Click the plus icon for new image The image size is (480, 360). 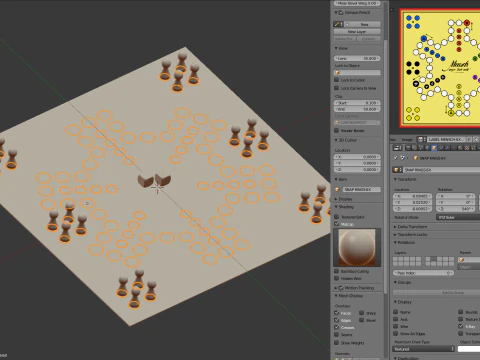(x=477, y=139)
